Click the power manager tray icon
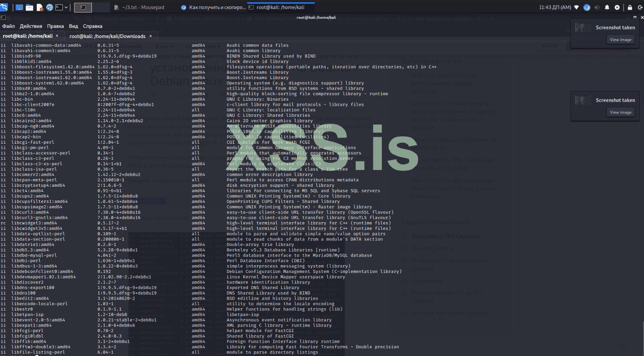The image size is (644, 356). coord(617,7)
